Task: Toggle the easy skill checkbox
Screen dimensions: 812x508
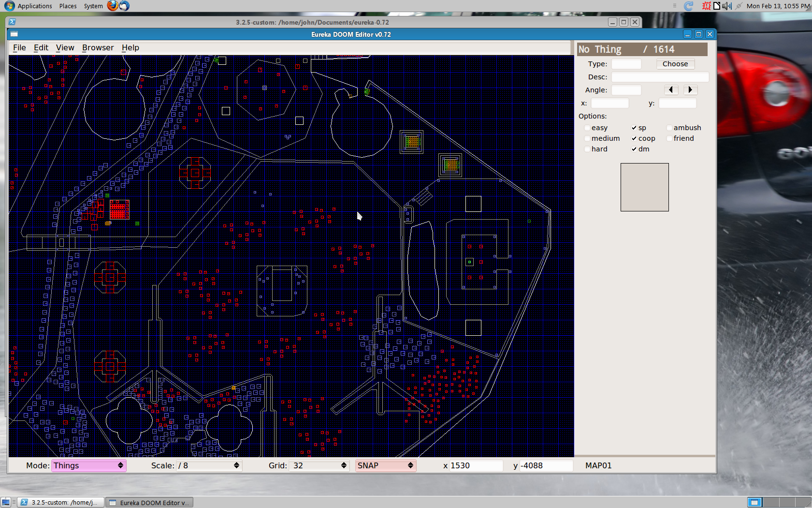Action: 587,128
